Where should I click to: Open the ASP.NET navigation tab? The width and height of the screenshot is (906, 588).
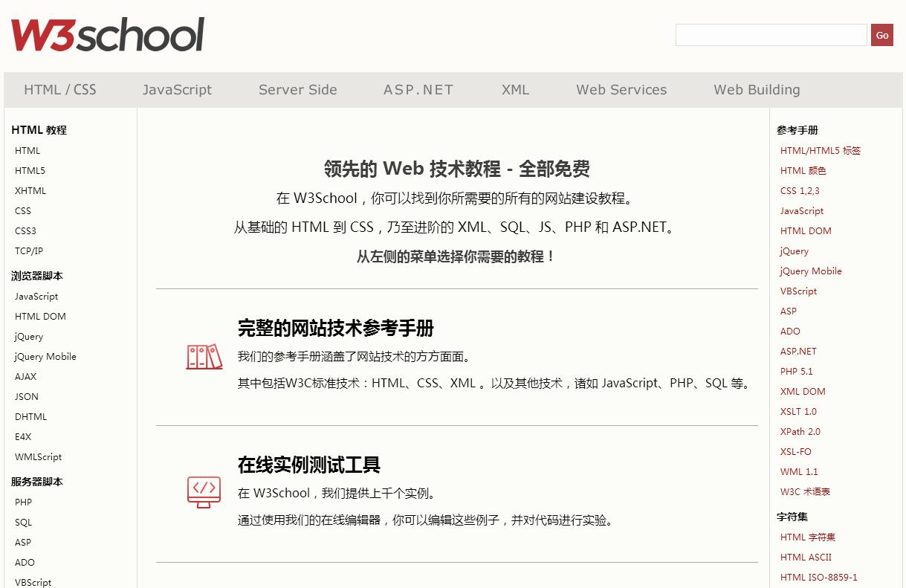(418, 90)
